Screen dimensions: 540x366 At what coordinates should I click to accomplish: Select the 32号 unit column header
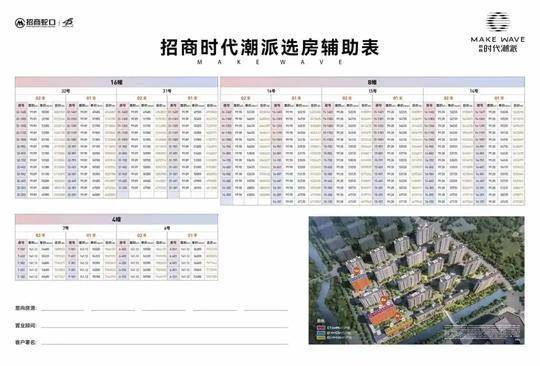point(66,91)
